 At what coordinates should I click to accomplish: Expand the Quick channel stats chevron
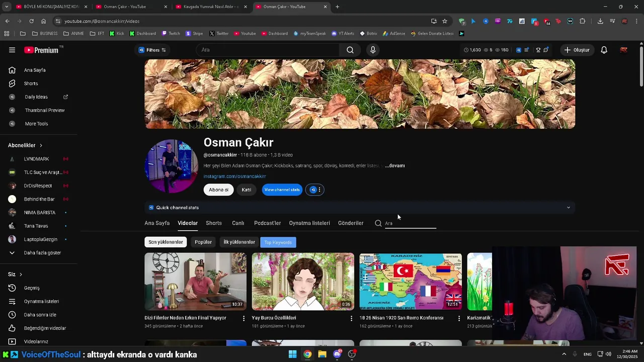pyautogui.click(x=569, y=208)
